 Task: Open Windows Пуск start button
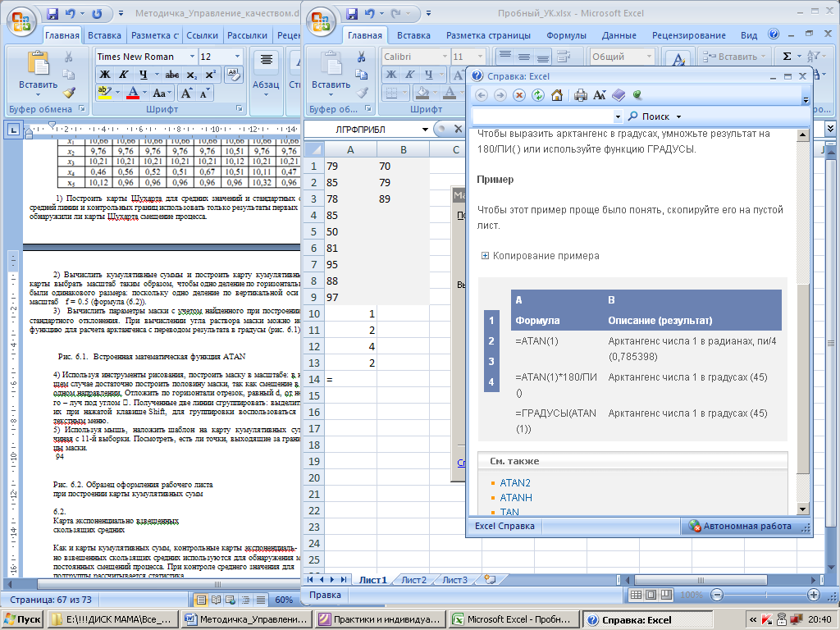coord(22,619)
